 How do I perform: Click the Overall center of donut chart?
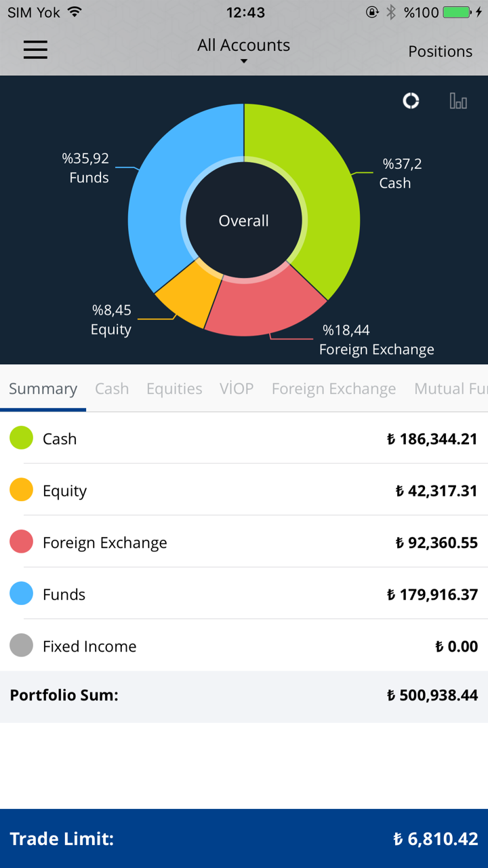pyautogui.click(x=243, y=220)
